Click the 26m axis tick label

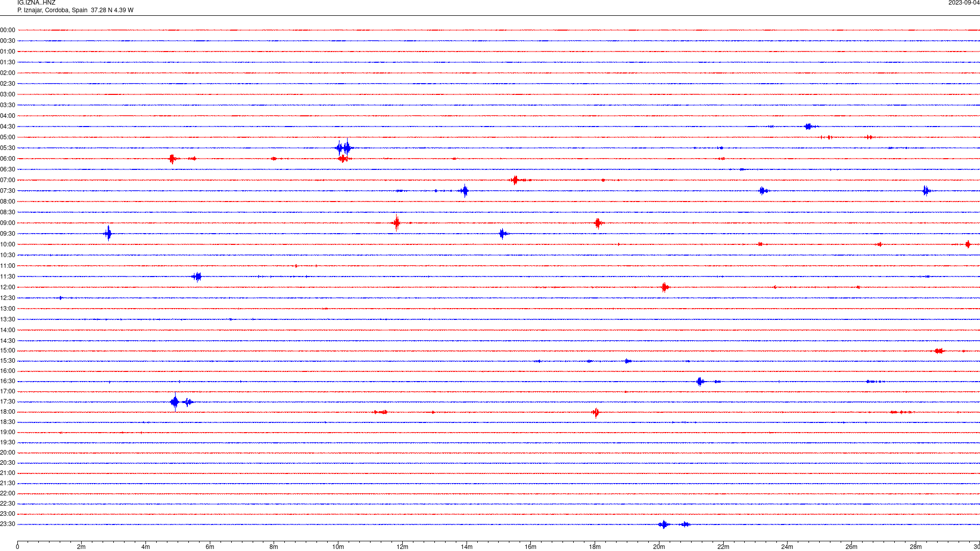851,547
